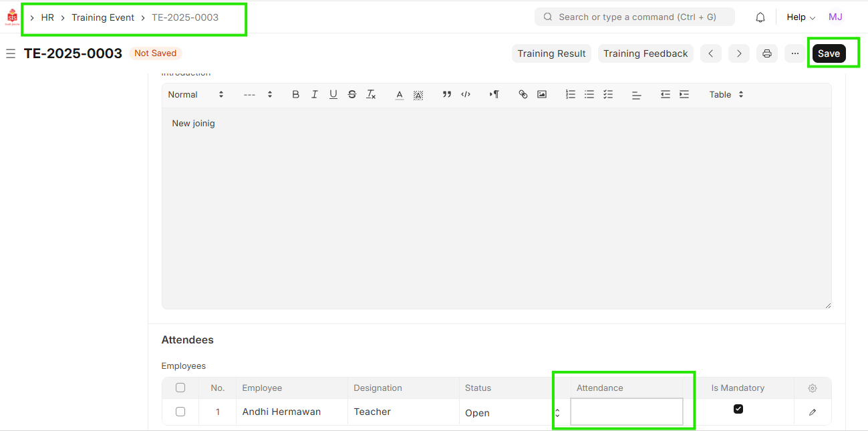
Task: Open the Help dropdown menu
Action: click(x=801, y=17)
